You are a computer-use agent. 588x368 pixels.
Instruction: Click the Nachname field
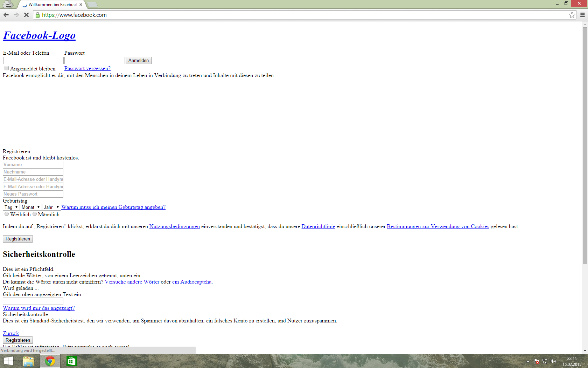pos(33,172)
